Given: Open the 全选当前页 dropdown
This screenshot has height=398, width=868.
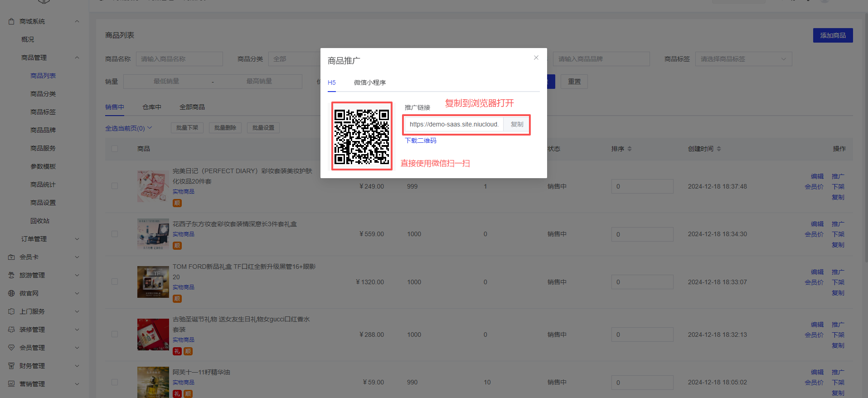Looking at the screenshot, I should coord(129,128).
